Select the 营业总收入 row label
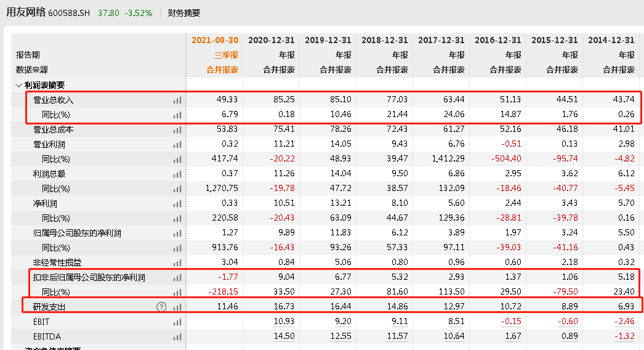Screen dimensions: 644x350 coord(53,100)
